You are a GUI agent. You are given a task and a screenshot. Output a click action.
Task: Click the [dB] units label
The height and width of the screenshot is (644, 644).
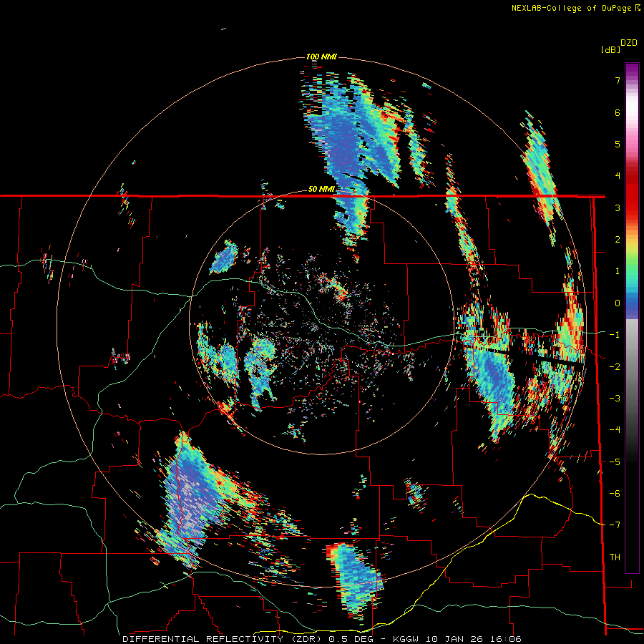[x=610, y=49]
